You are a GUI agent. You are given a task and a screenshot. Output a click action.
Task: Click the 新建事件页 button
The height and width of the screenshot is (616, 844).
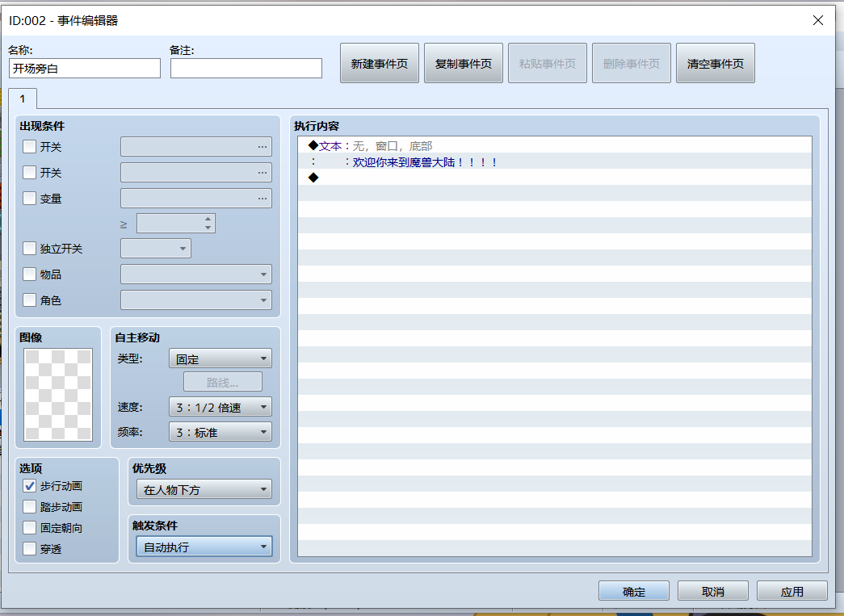pyautogui.click(x=380, y=64)
